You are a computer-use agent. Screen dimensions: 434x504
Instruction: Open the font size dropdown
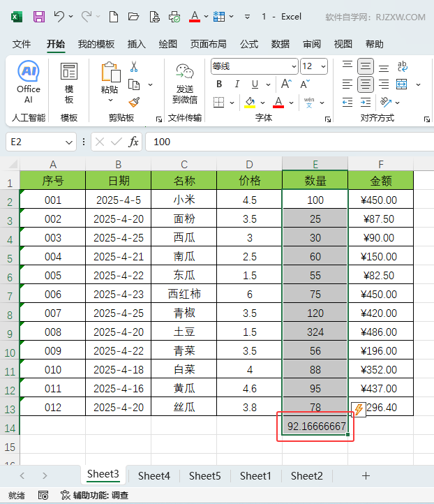pyautogui.click(x=323, y=66)
